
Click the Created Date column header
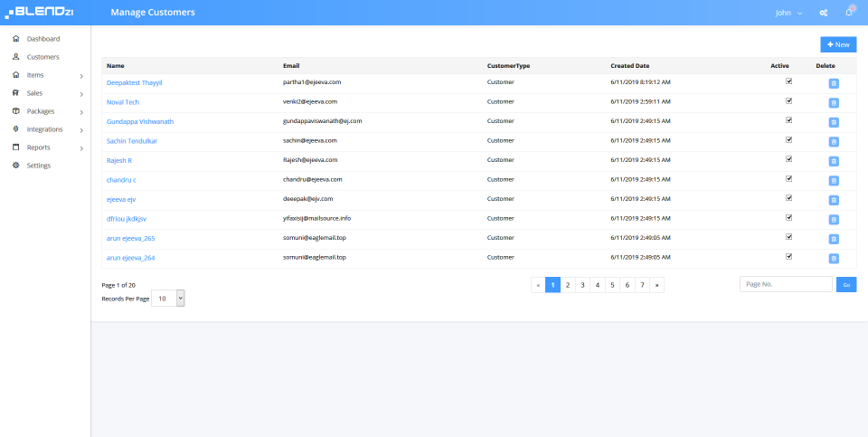click(630, 65)
